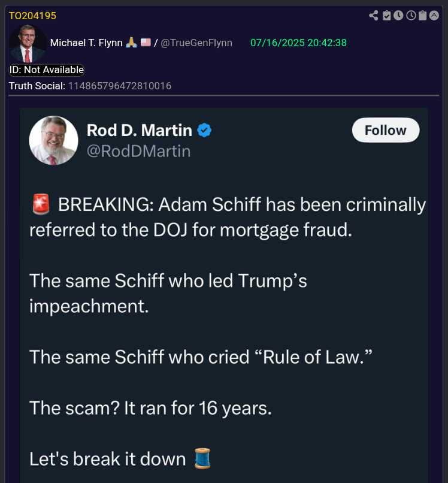Click the ID: Not Available badge
Image resolution: width=448 pixels, height=483 pixels.
47,70
